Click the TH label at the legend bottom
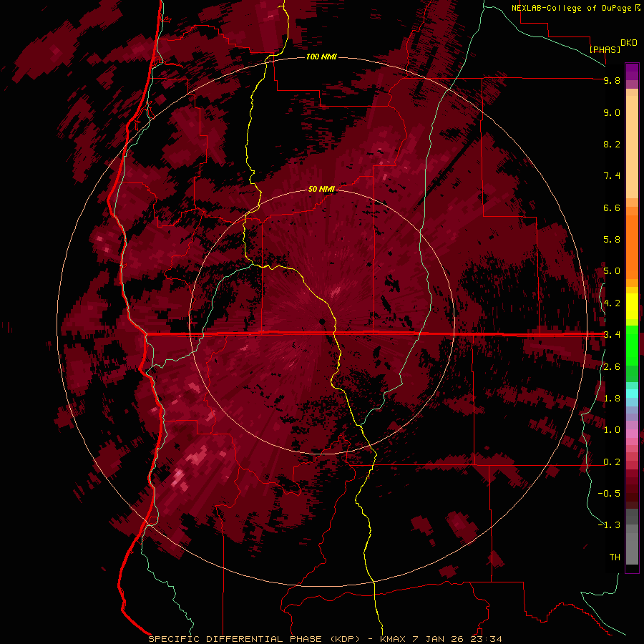The image size is (644, 644). point(615,557)
